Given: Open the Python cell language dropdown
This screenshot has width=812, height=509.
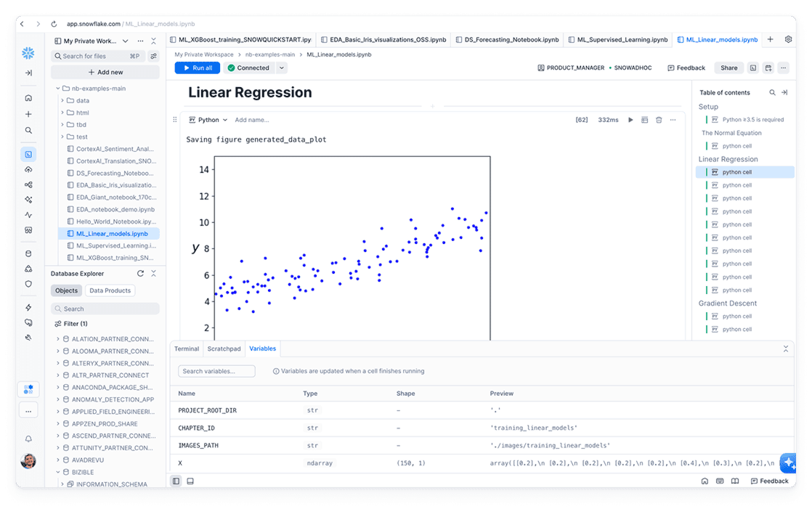Looking at the screenshot, I should point(208,120).
